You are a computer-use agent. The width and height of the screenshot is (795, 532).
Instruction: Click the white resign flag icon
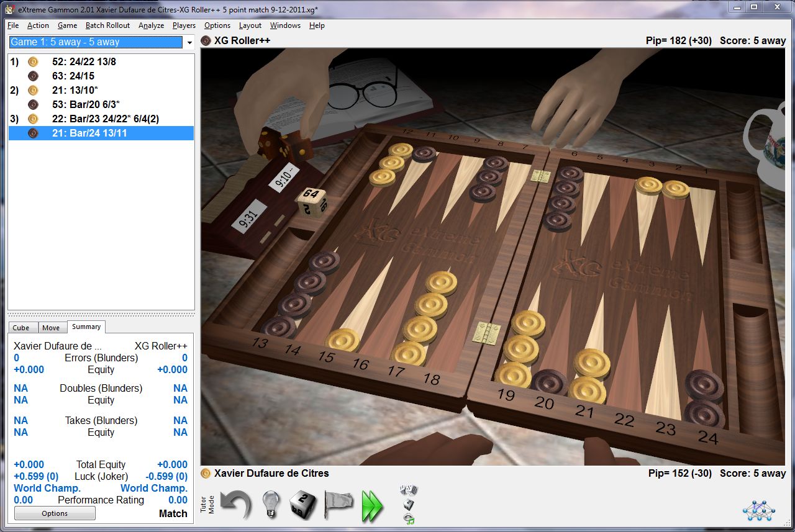[339, 503]
